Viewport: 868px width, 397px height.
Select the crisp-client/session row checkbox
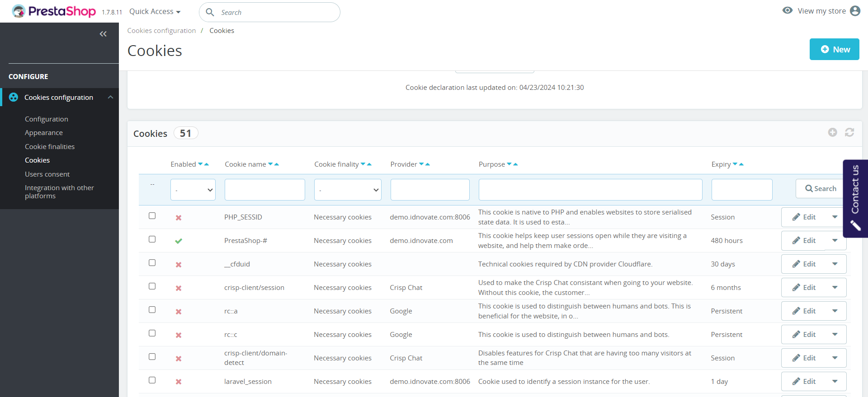tap(152, 286)
